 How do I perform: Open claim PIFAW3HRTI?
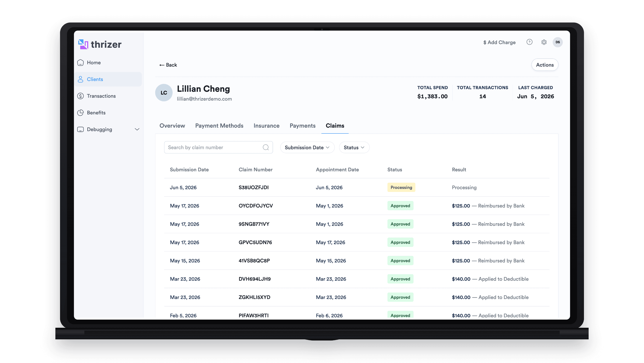click(254, 315)
